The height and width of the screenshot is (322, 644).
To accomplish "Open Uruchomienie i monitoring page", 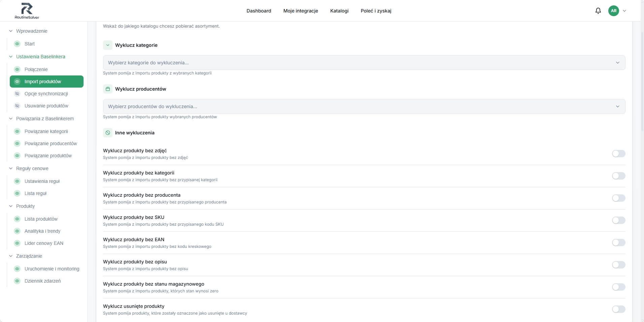I will coord(52,269).
